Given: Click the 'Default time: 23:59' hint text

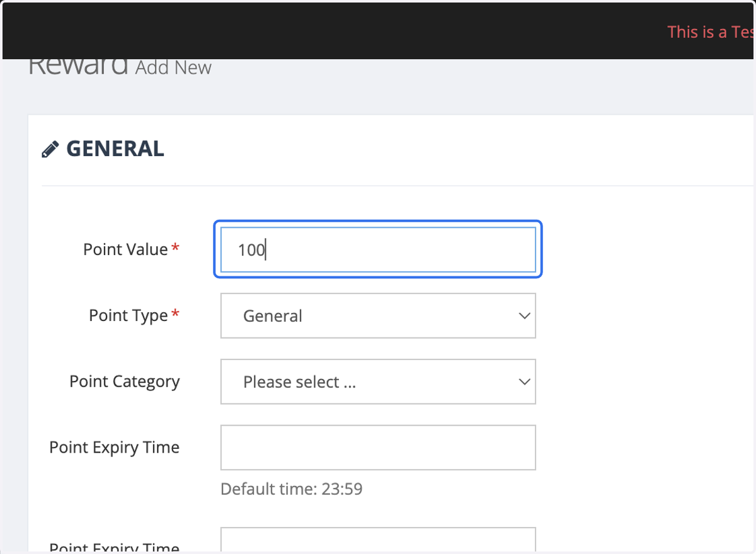Looking at the screenshot, I should pyautogui.click(x=292, y=489).
